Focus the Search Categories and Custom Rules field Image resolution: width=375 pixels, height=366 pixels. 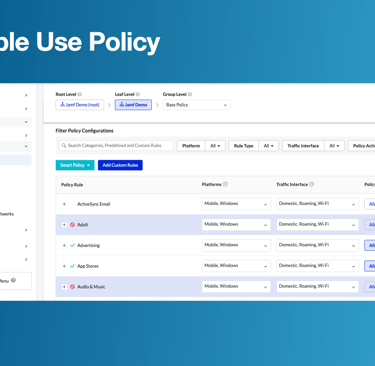(x=116, y=146)
